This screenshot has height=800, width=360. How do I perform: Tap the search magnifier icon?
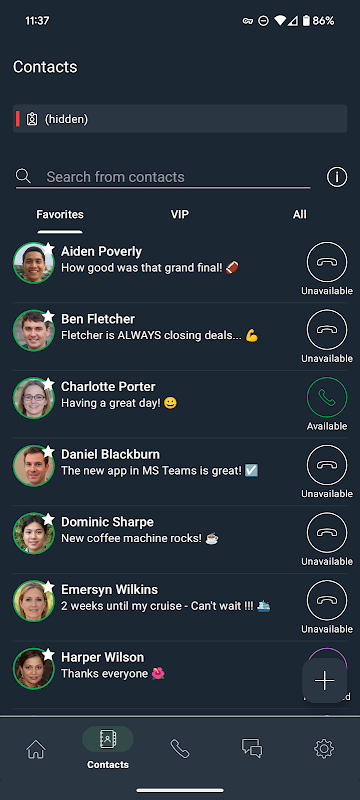point(23,177)
